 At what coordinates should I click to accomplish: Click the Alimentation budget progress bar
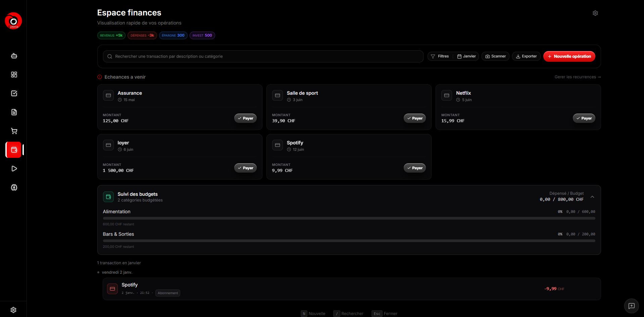[349, 218]
